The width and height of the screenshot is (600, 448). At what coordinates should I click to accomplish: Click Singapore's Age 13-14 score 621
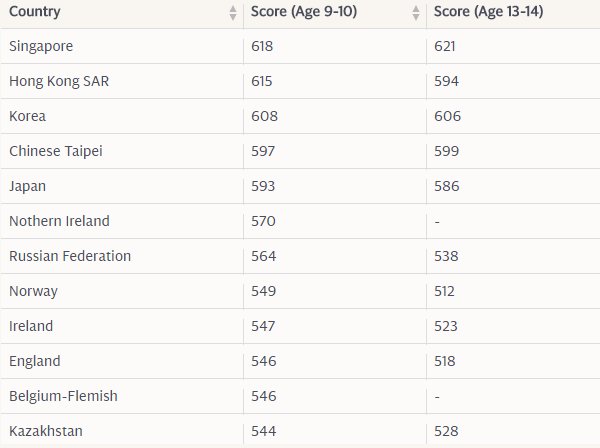point(446,46)
